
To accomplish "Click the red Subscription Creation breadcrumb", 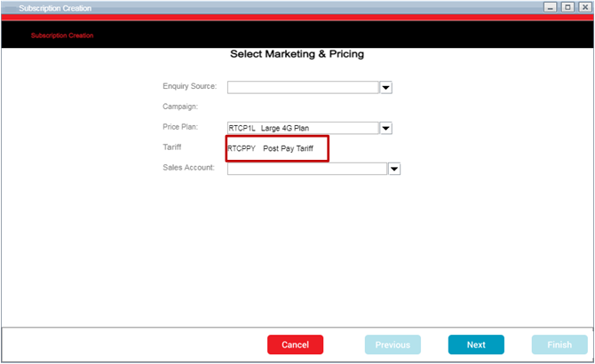I will 62,36.
